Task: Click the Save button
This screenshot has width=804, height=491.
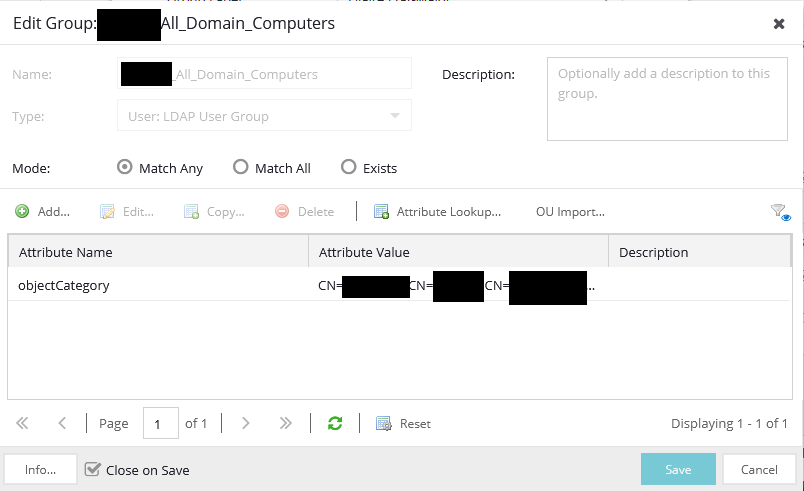Action: point(678,469)
